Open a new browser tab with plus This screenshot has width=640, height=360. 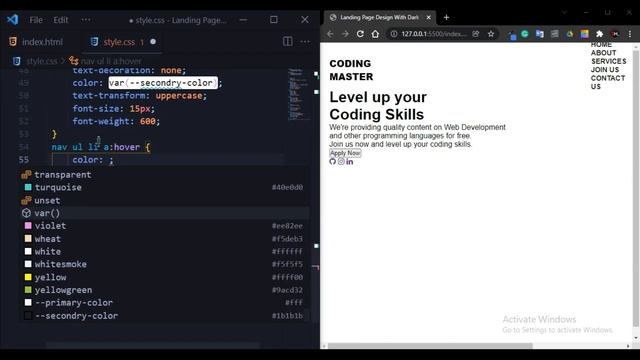coord(446,18)
